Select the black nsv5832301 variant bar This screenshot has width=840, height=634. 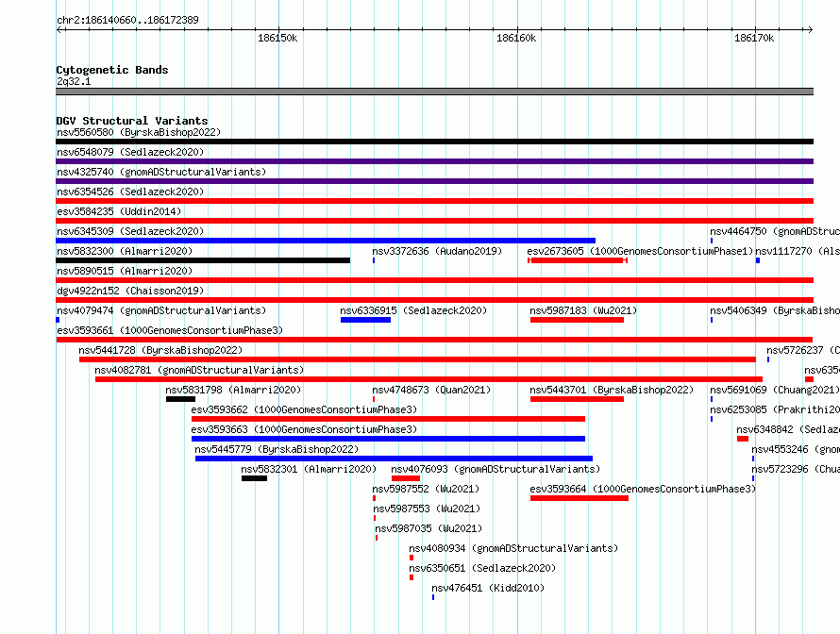coord(255,478)
